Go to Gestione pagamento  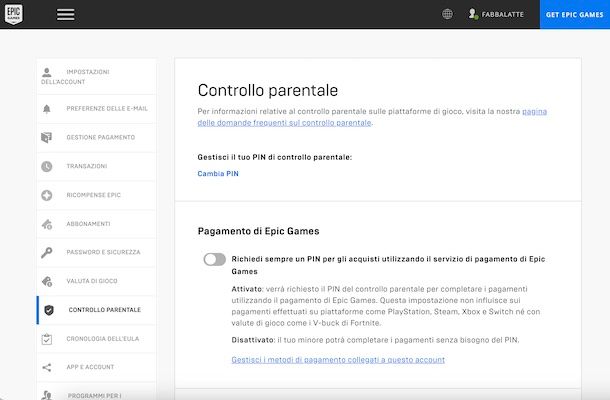pyautogui.click(x=96, y=137)
